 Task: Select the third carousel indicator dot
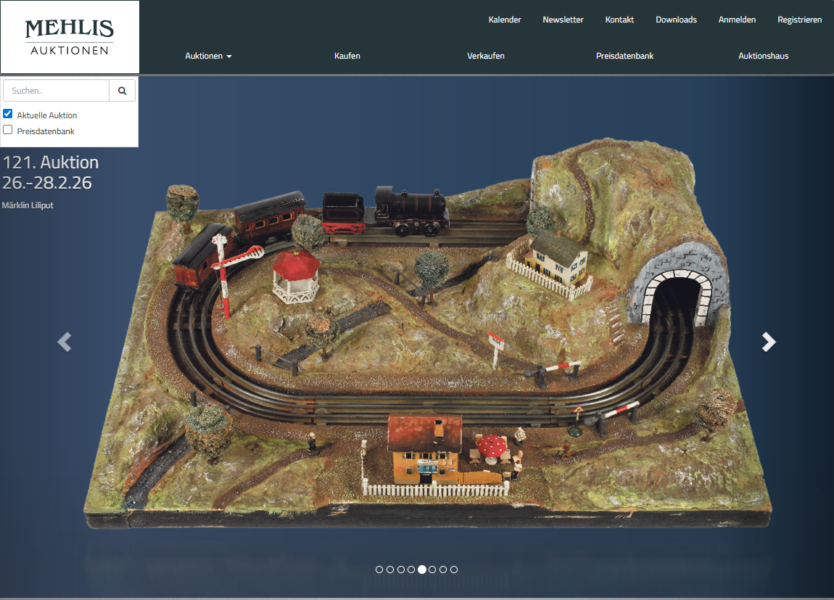401,569
